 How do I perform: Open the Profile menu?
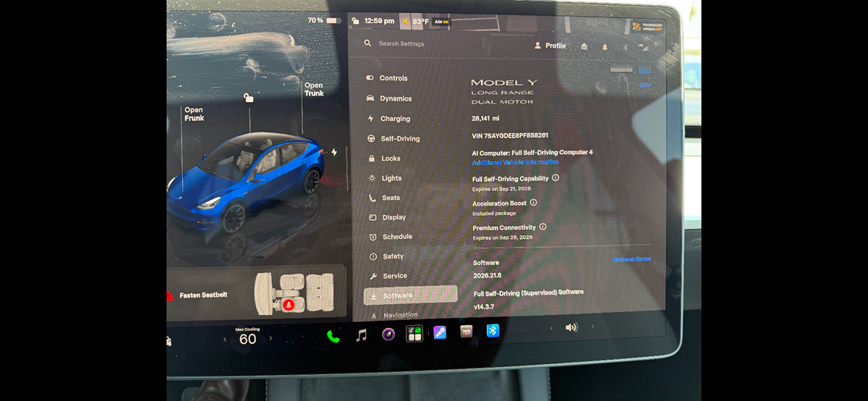coord(550,46)
